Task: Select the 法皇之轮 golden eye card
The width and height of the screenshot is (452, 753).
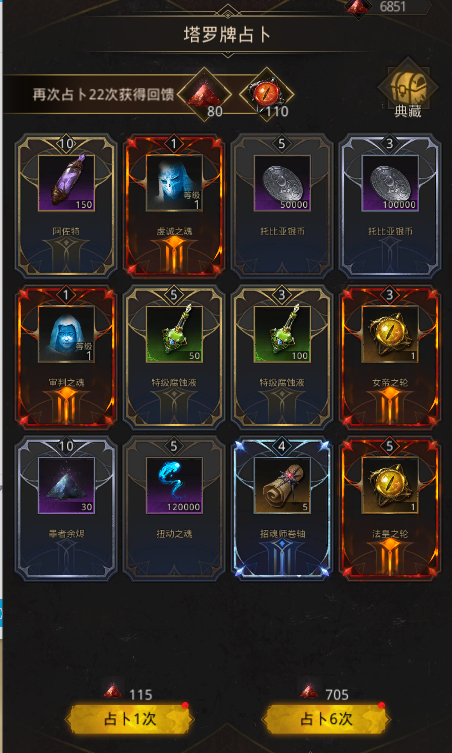Action: 390,508
